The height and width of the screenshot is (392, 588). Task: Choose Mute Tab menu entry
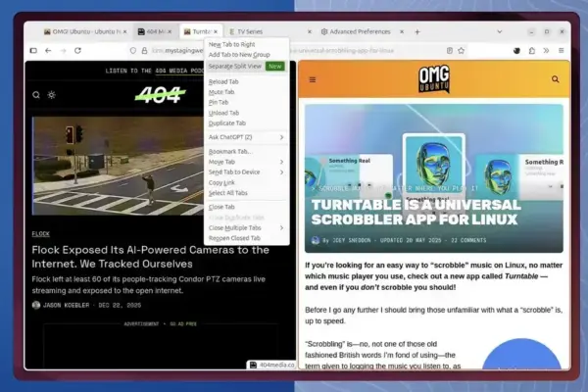pos(246,92)
